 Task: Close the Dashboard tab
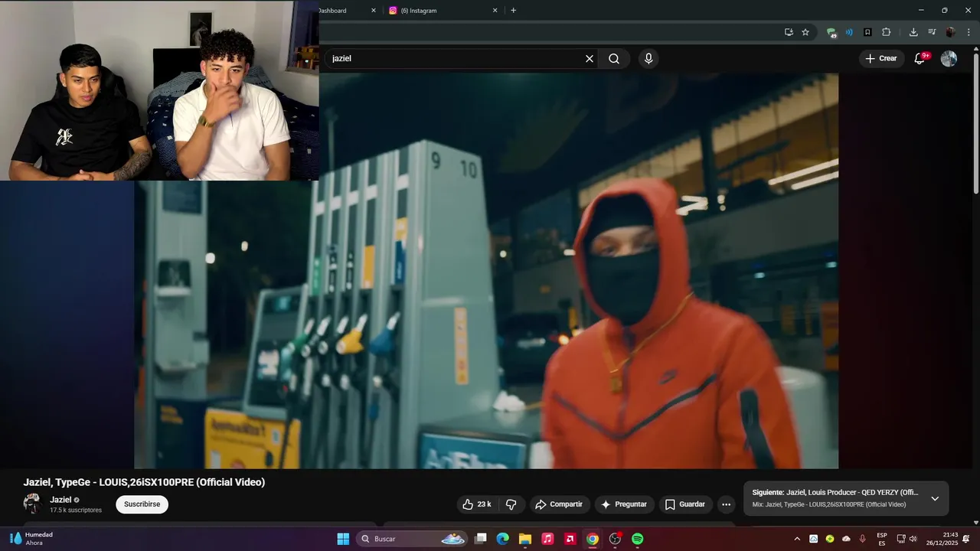click(x=374, y=11)
